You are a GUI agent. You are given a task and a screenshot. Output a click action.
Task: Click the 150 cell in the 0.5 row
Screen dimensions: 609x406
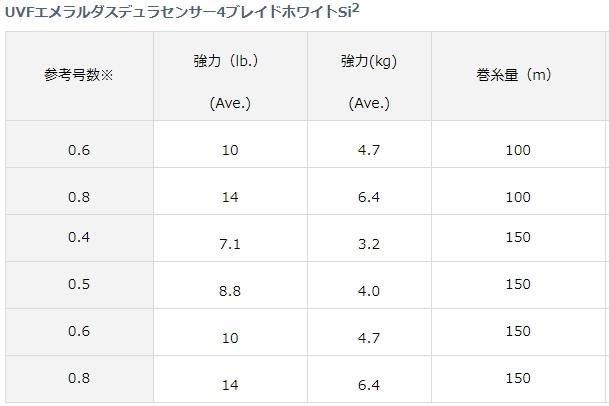coord(518,285)
